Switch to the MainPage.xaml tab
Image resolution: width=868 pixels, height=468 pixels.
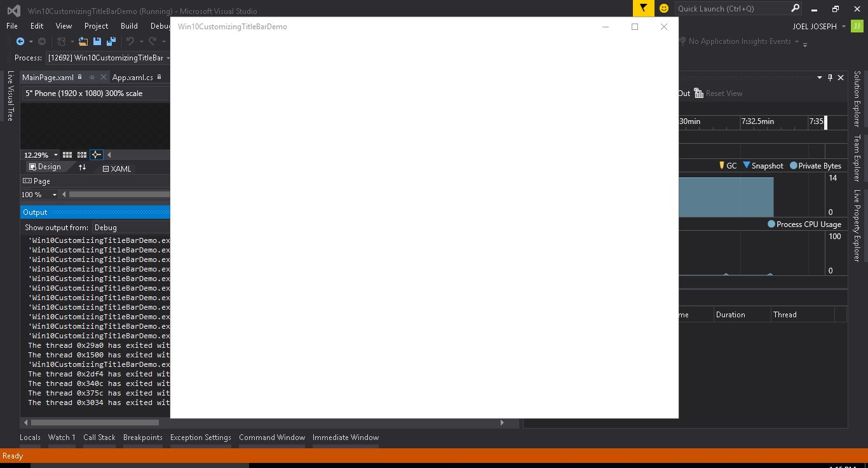tap(48, 78)
